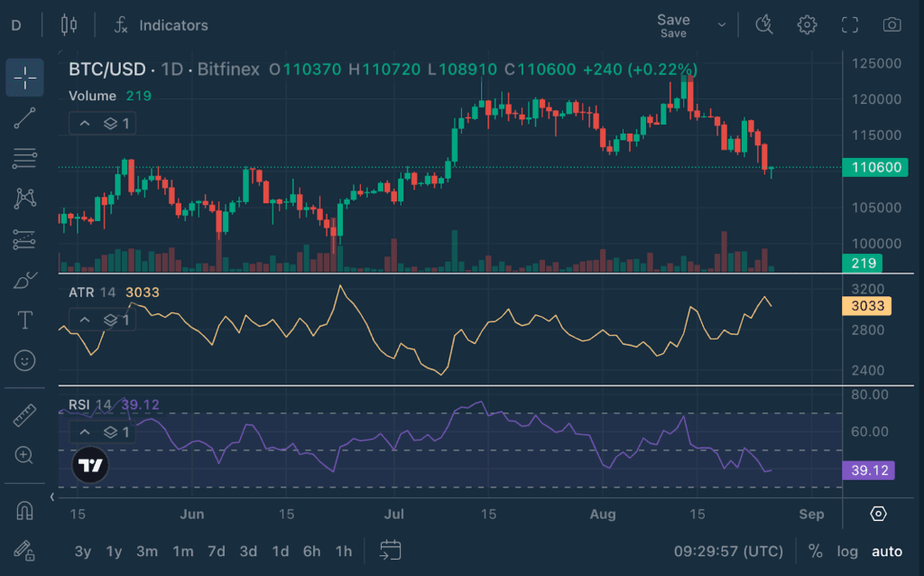Click the Save chart button
924x576 pixels.
(673, 24)
